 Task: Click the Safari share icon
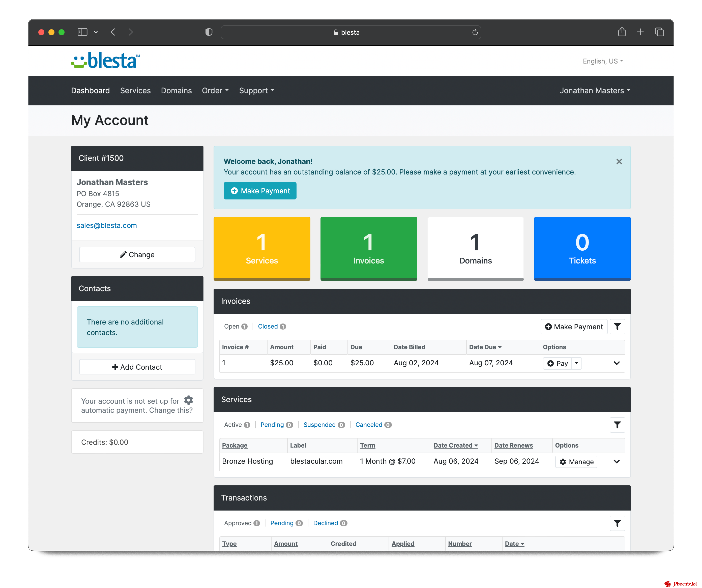coord(622,32)
